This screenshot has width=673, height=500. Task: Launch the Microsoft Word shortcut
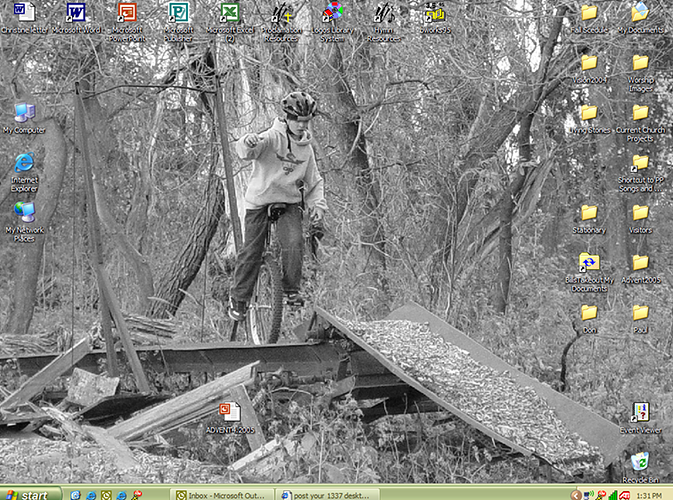tap(76, 18)
